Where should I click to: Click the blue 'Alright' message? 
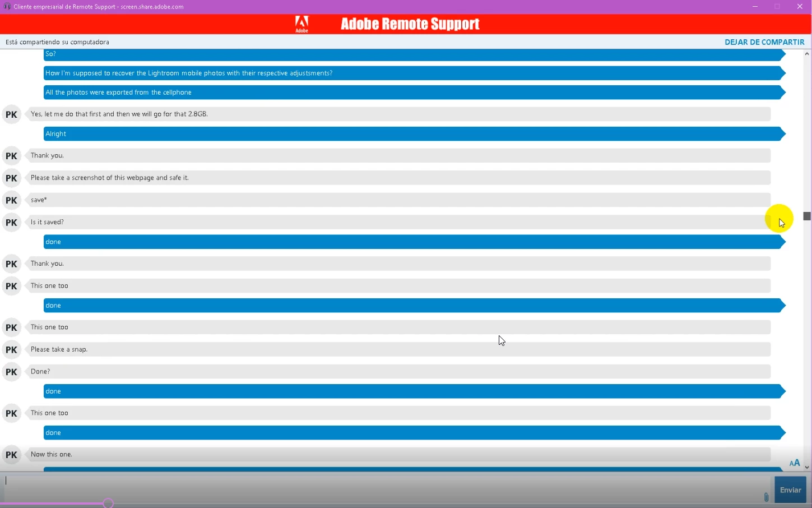click(x=414, y=134)
